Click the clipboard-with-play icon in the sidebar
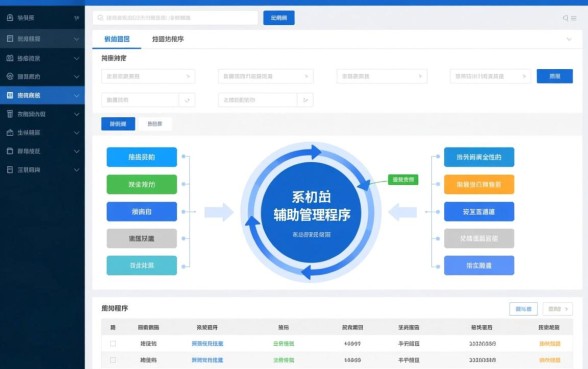Image resolution: width=588 pixels, height=369 pixels. point(10,18)
